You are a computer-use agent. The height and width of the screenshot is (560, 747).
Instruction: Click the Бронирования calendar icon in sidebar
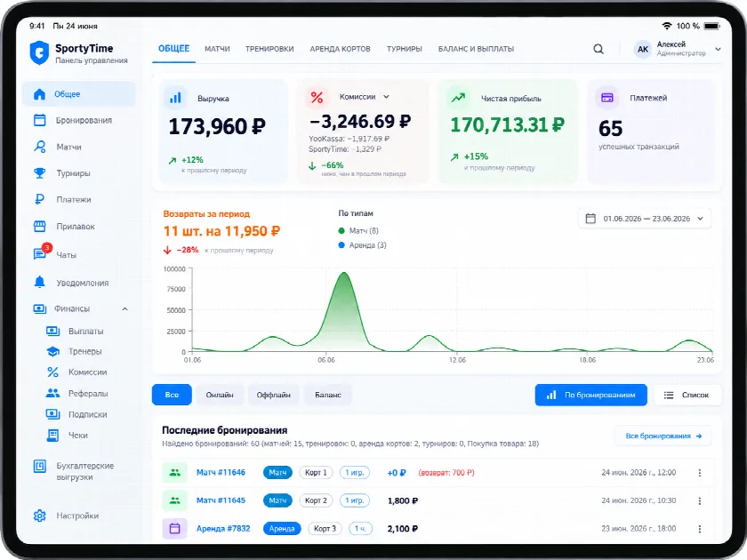coord(39,120)
